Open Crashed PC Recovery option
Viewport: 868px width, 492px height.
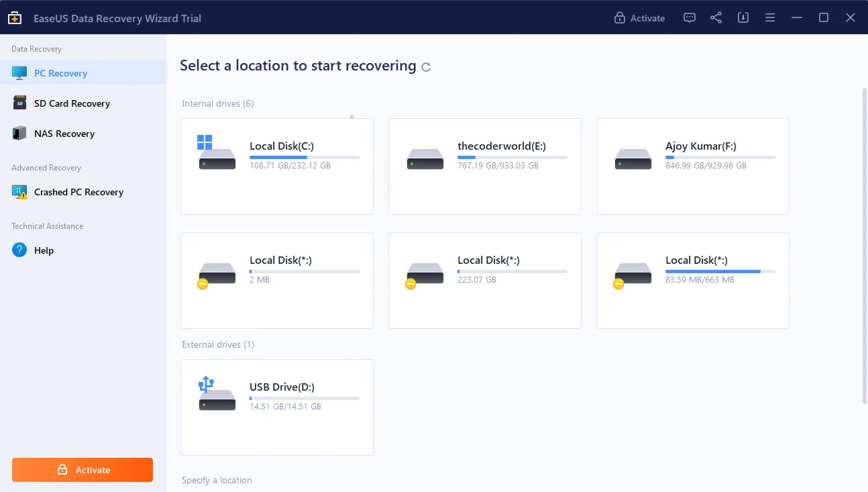pos(78,192)
